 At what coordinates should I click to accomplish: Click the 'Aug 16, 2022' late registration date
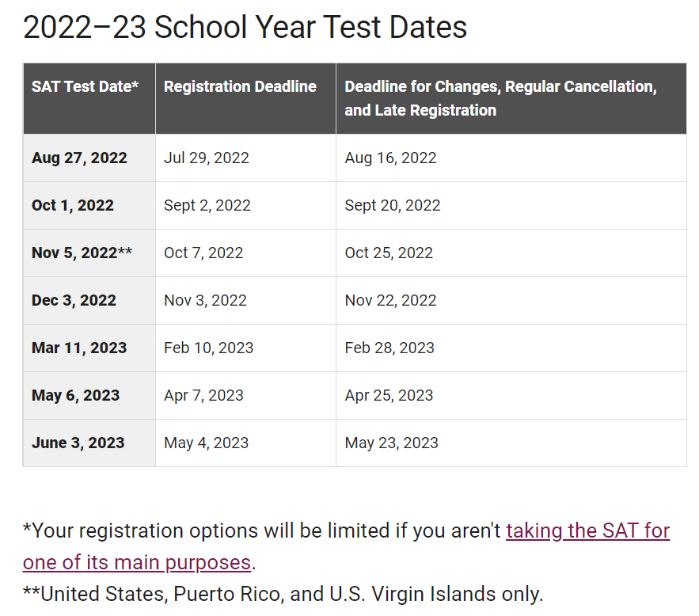(x=390, y=158)
